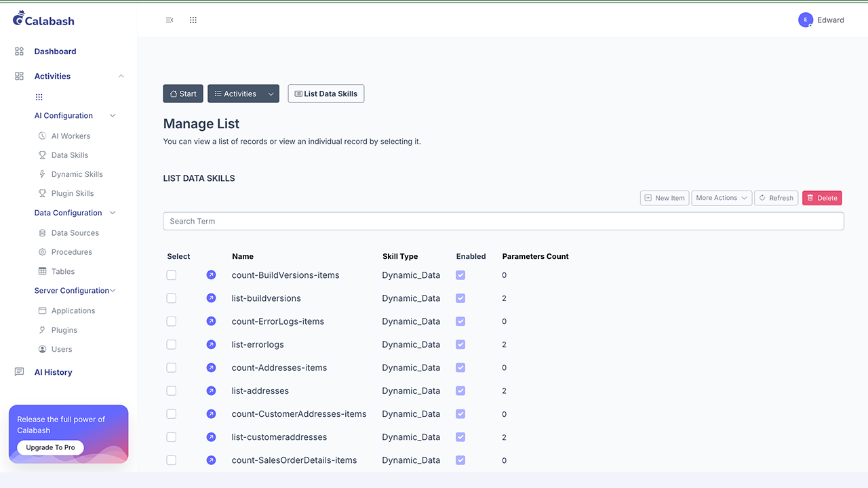Click the Users person icon
Viewport: 868px width, 488px height.
(x=42, y=349)
